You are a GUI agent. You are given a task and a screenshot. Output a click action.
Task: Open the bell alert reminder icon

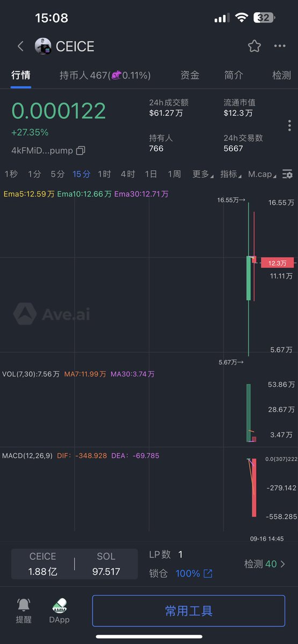(24, 605)
